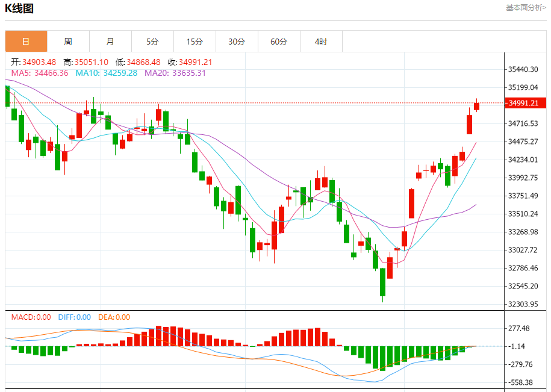
Task: Click the latest red candlestick at right edge
Action: [x=476, y=106]
